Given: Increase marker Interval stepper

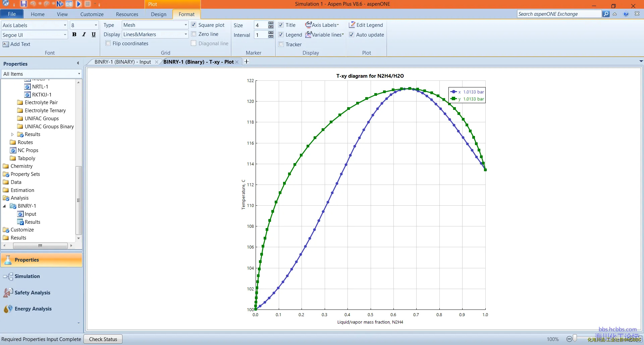Looking at the screenshot, I should click(x=271, y=33).
